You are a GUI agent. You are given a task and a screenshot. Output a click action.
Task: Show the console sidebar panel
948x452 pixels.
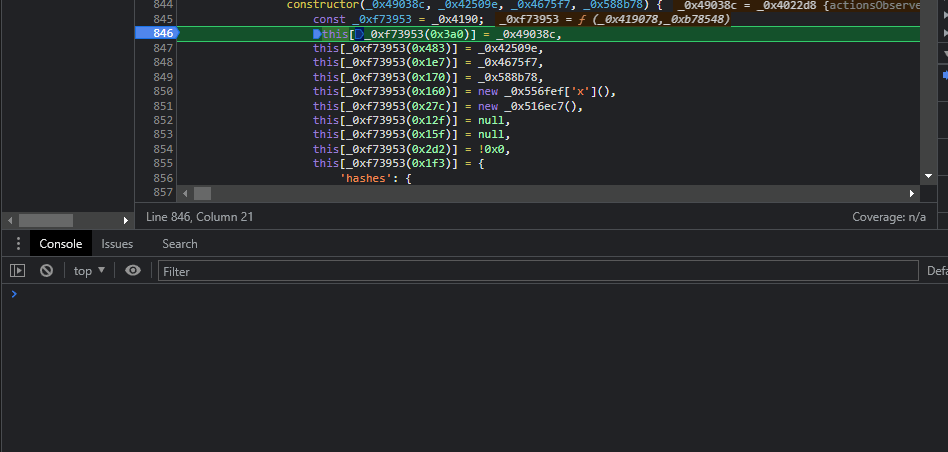[17, 271]
